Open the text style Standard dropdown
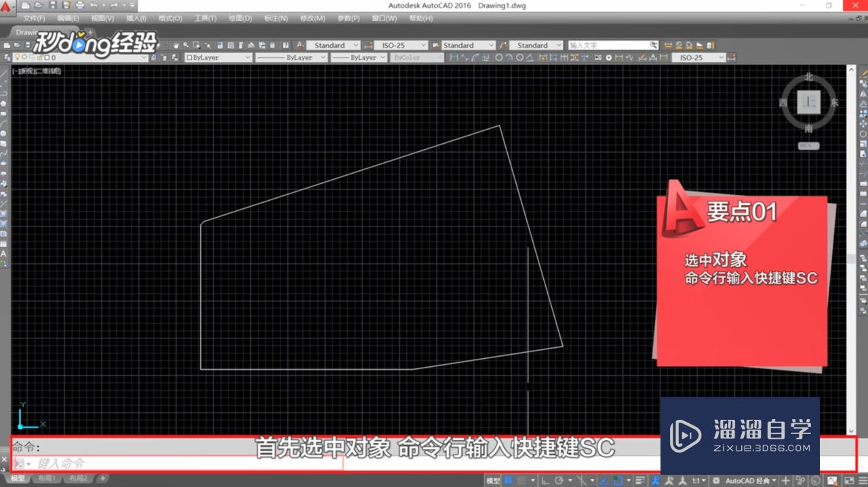The width and height of the screenshot is (868, 487). tap(334, 45)
